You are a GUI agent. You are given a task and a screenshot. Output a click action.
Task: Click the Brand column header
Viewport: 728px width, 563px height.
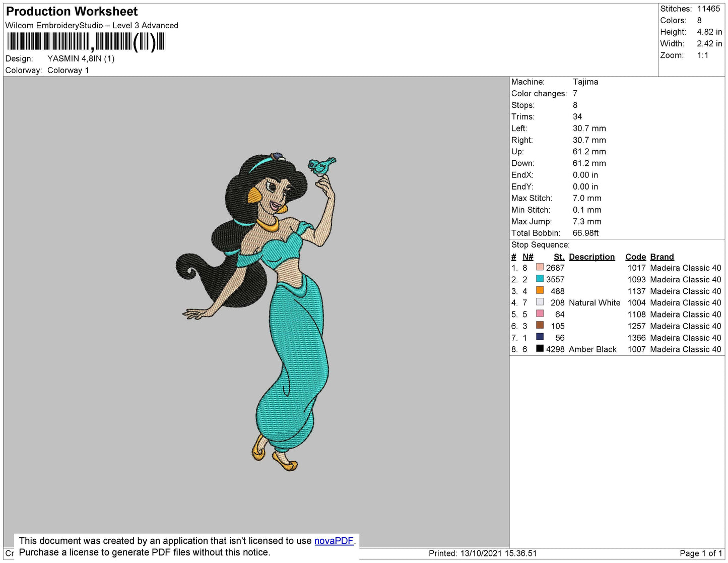pos(662,257)
